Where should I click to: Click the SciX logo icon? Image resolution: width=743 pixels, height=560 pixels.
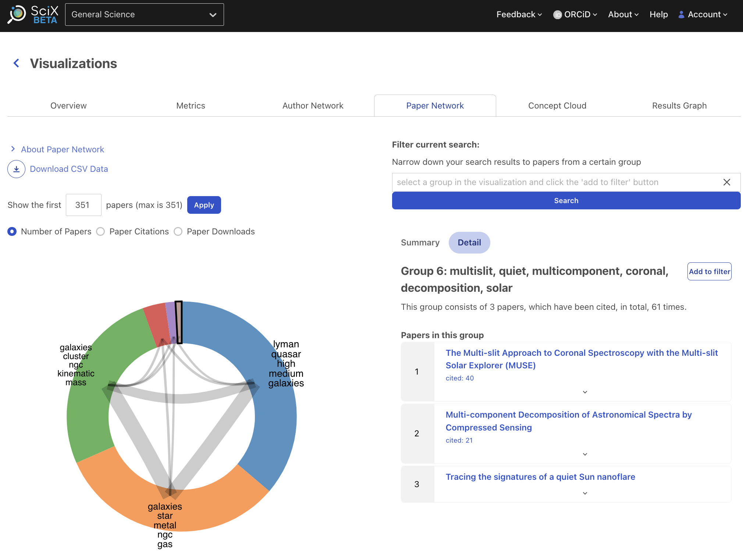[17, 14]
